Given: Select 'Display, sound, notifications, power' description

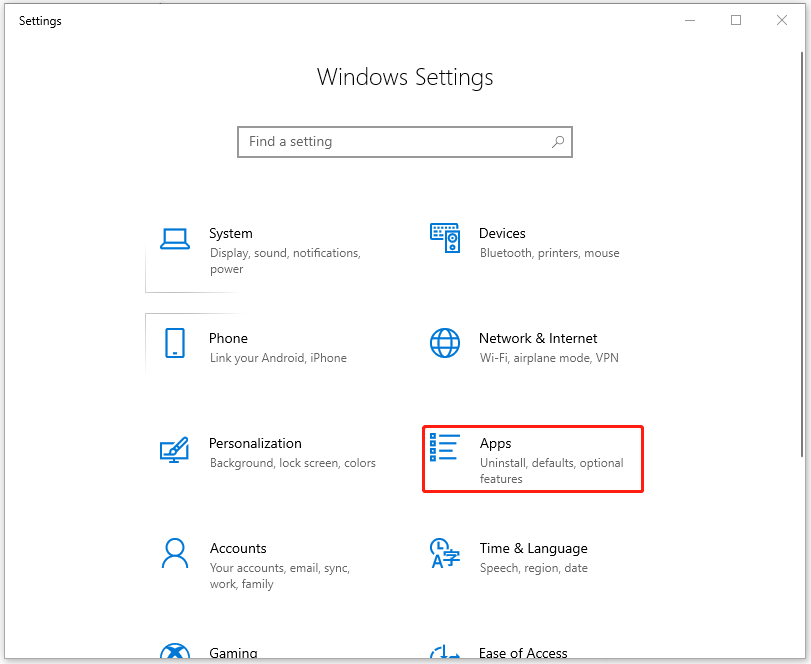Looking at the screenshot, I should click(284, 261).
